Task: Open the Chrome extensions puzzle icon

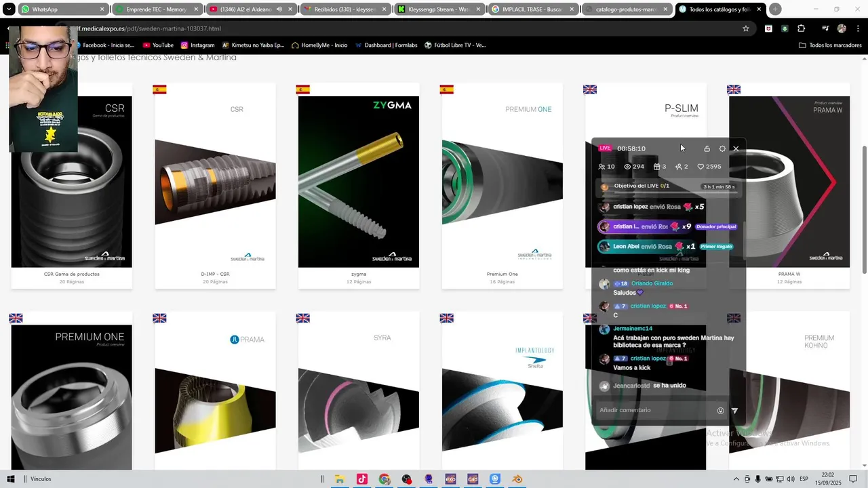Action: (x=802, y=28)
